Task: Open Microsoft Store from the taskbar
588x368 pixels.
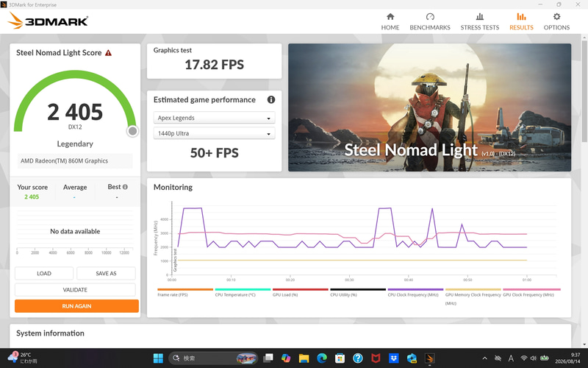Action: (x=340, y=358)
